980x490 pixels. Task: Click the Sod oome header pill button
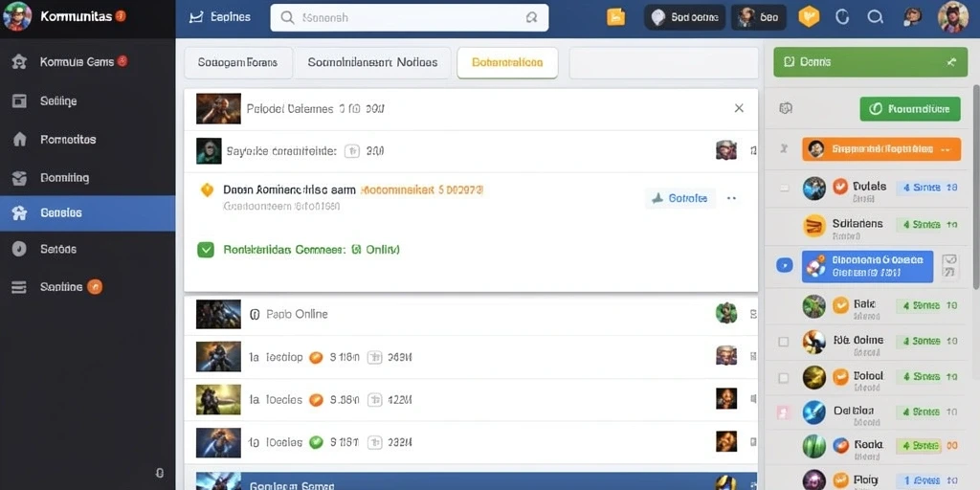click(x=685, y=17)
